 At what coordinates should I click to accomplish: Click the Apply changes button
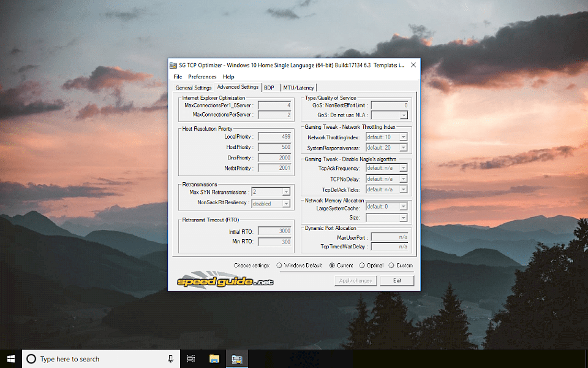(x=355, y=281)
